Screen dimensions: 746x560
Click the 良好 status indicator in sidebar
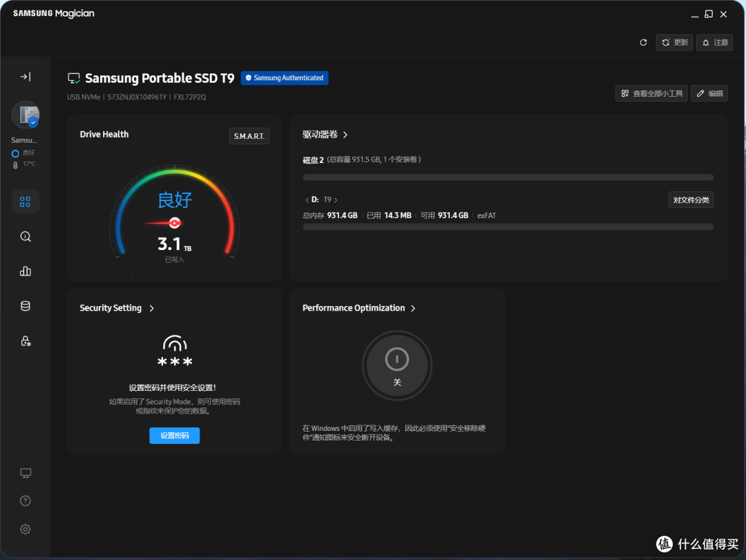23,153
